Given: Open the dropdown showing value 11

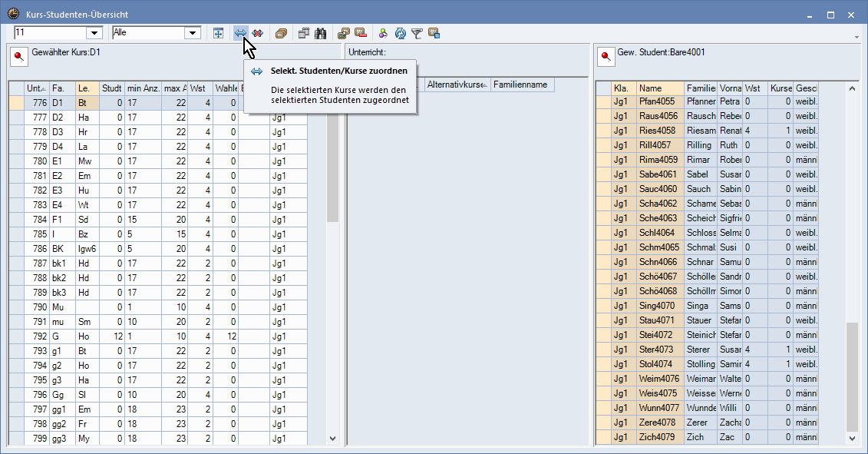Looking at the screenshot, I should [x=95, y=33].
